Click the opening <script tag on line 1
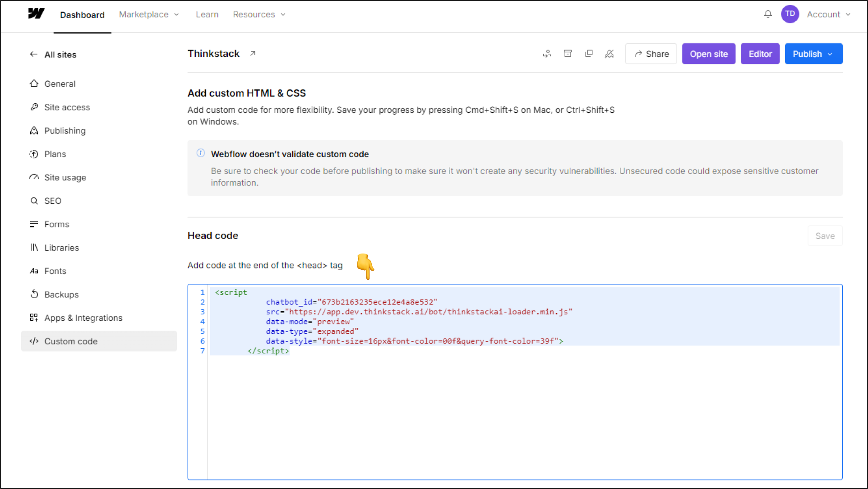Viewport: 868px width, 489px height. point(231,292)
